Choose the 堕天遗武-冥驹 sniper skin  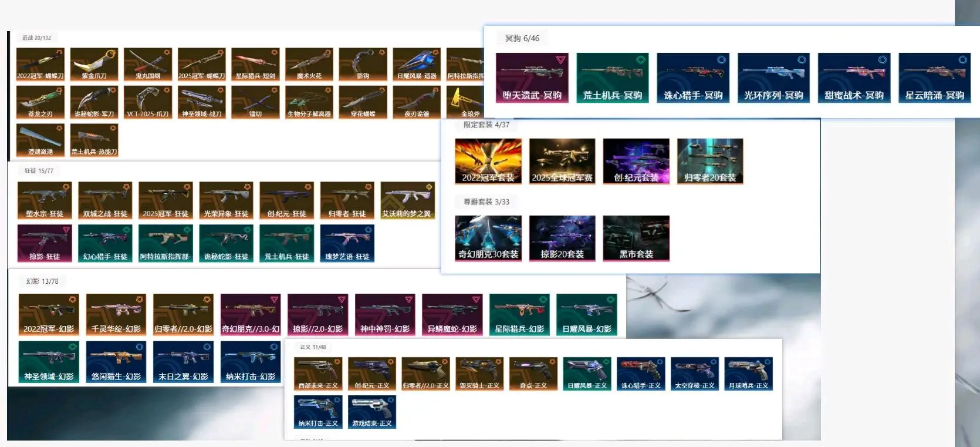(x=532, y=78)
